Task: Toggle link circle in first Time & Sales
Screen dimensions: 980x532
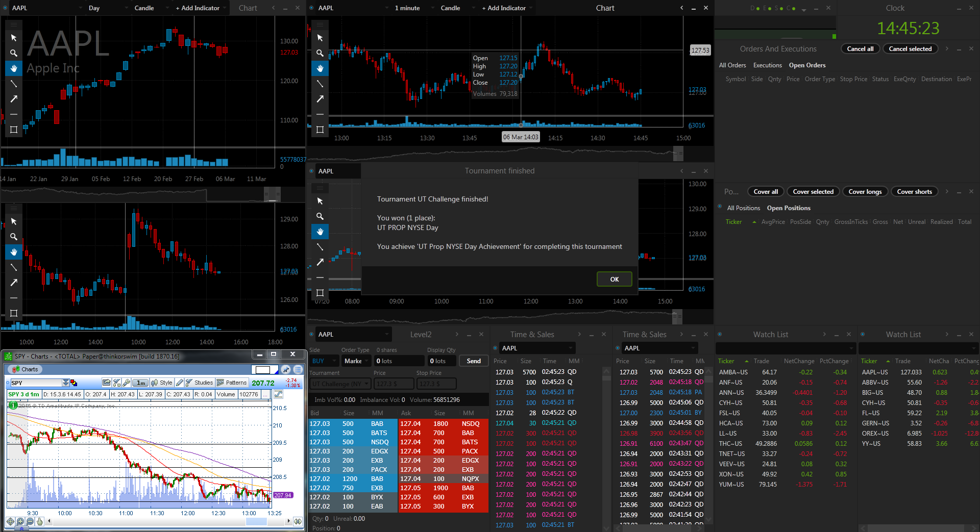Action: click(x=495, y=348)
